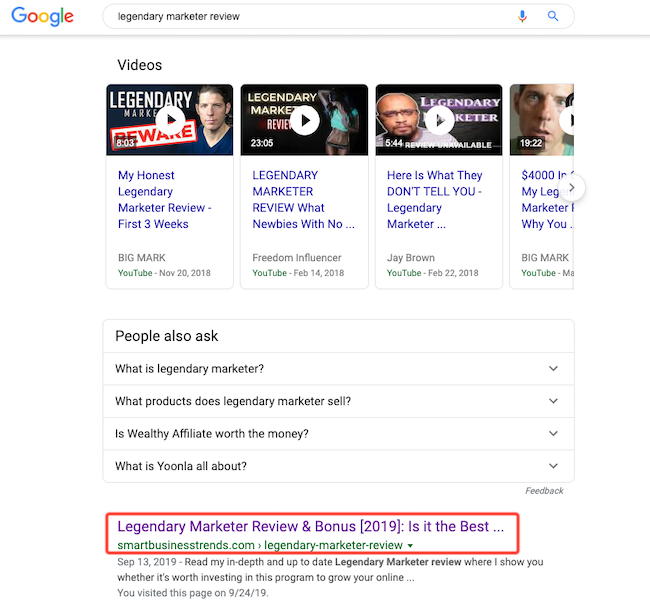Open 'Here Is What They DON'T TELL YOU' link
The width and height of the screenshot is (650, 609).
coord(434,199)
